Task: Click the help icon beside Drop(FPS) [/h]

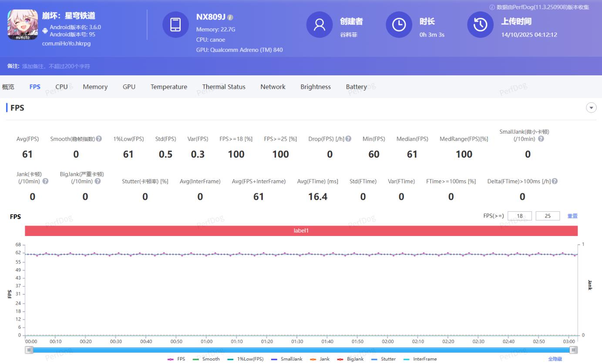Action: pyautogui.click(x=349, y=139)
